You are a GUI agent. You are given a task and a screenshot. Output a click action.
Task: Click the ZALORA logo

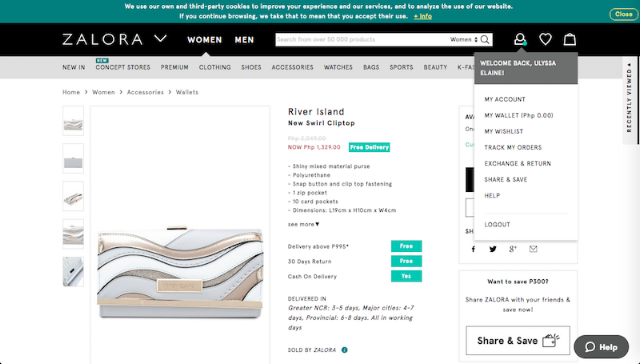(102, 40)
